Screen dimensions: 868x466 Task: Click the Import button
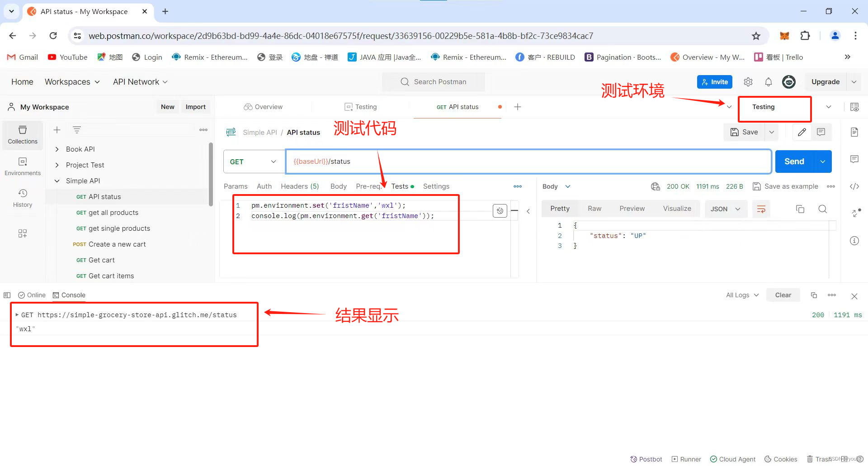pos(195,107)
